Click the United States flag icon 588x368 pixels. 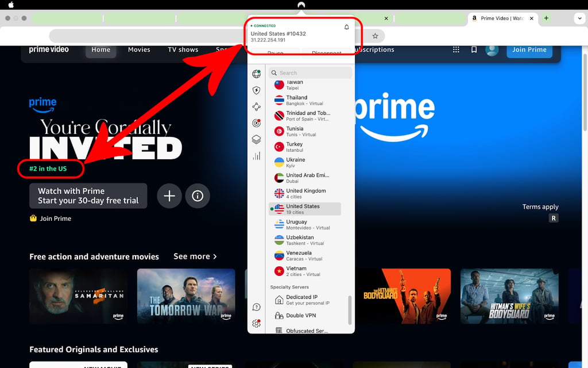click(x=279, y=209)
